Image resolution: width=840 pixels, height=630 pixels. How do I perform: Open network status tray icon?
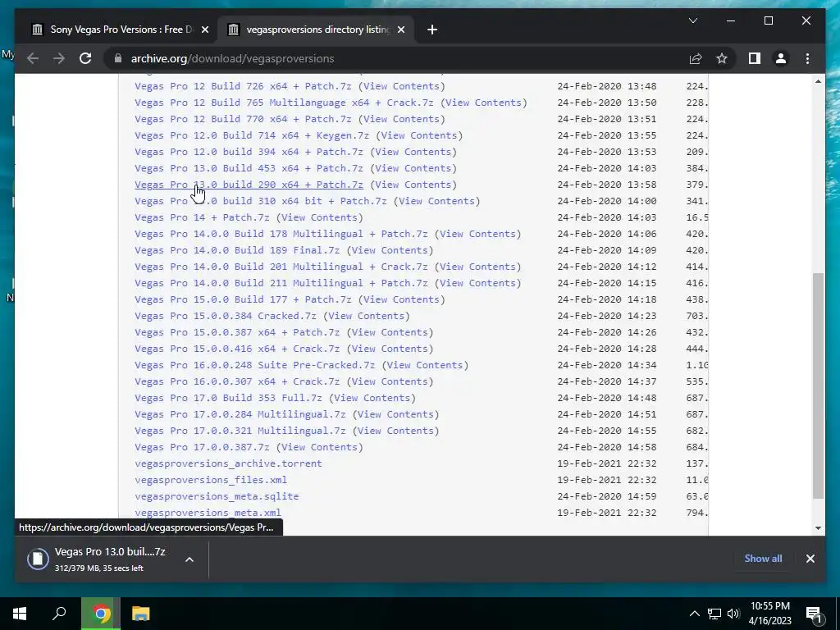[714, 614]
